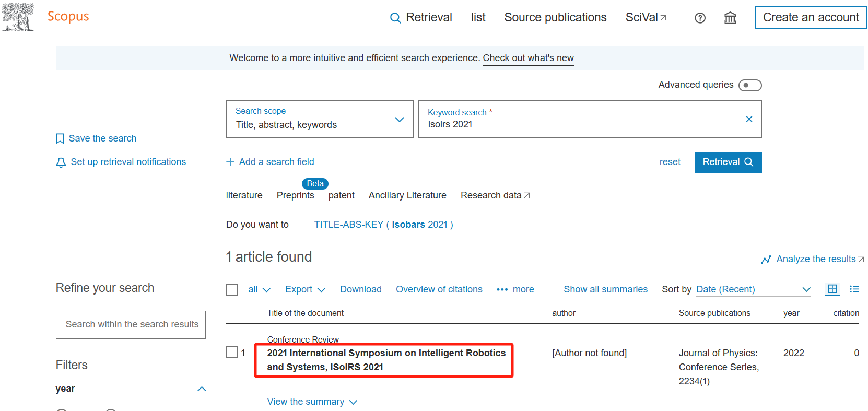Check the select all results checkbox

(x=232, y=290)
